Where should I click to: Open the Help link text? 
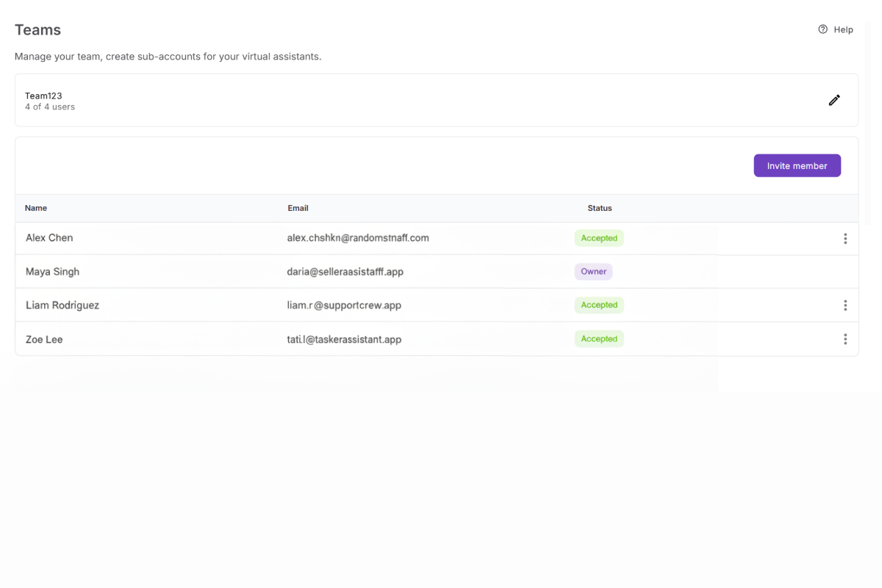[843, 30]
